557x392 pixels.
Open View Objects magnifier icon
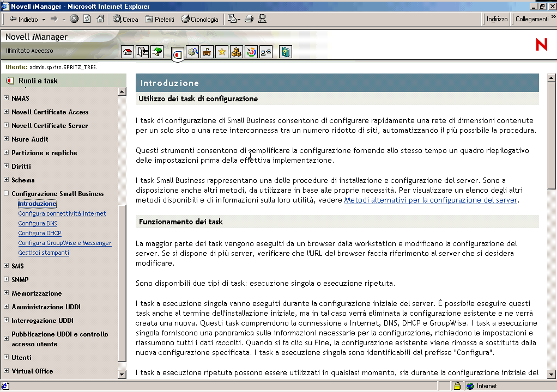(192, 52)
